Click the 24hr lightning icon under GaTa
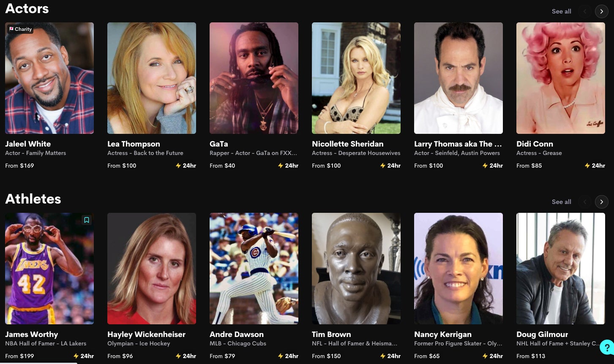This screenshot has width=614, height=364. pyautogui.click(x=281, y=166)
